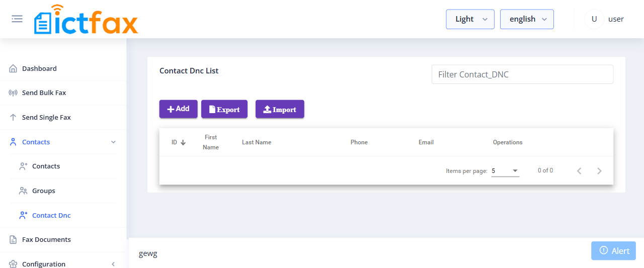Click the Contacts person icon
The height and width of the screenshot is (268, 644).
click(14, 142)
